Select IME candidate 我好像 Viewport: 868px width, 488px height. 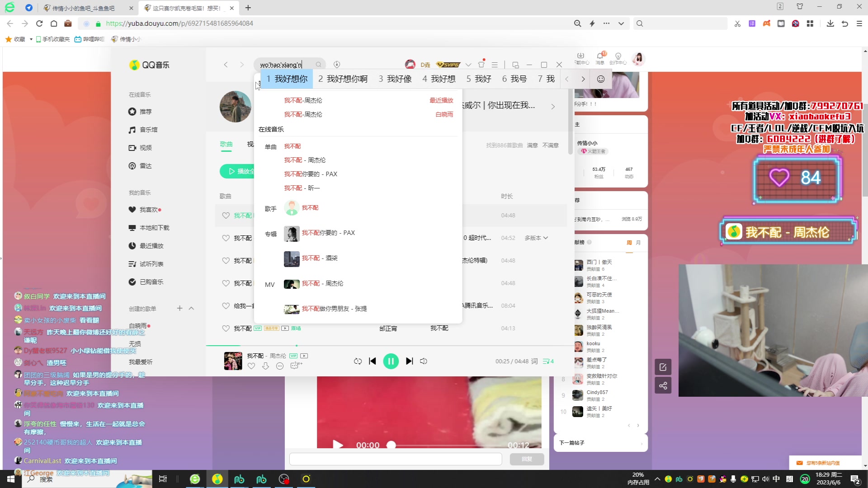click(x=395, y=79)
